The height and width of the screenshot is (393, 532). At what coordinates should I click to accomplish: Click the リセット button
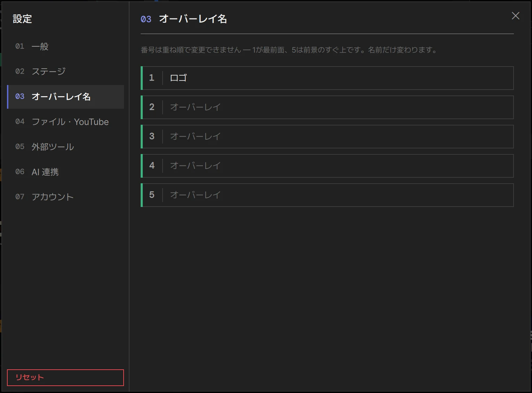pos(65,378)
